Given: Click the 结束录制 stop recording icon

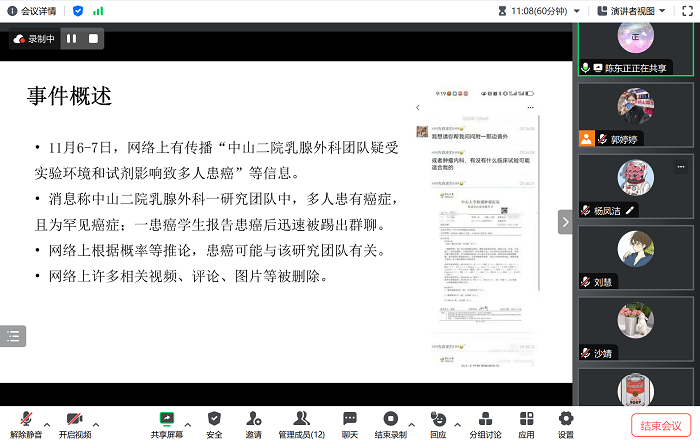Looking at the screenshot, I should tap(390, 423).
